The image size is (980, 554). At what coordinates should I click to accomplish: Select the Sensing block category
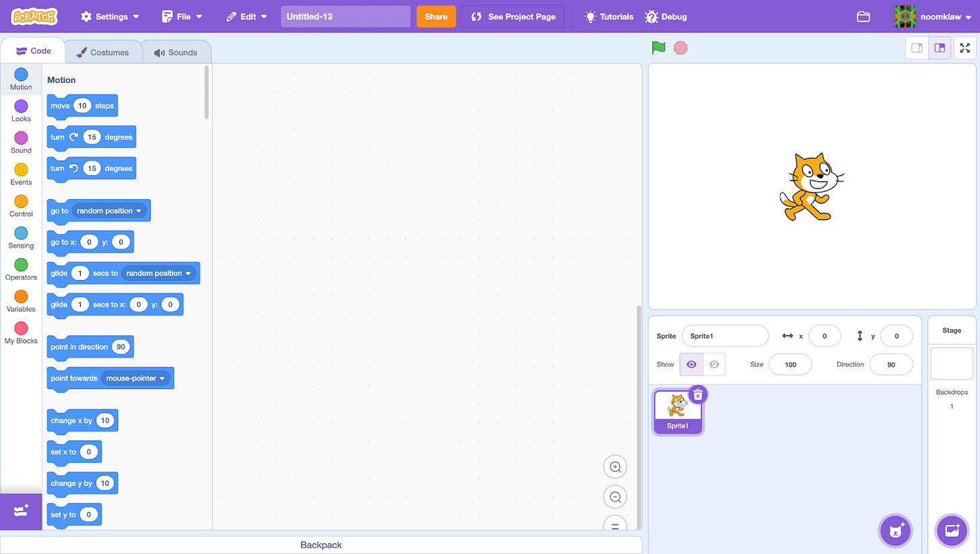pos(21,238)
